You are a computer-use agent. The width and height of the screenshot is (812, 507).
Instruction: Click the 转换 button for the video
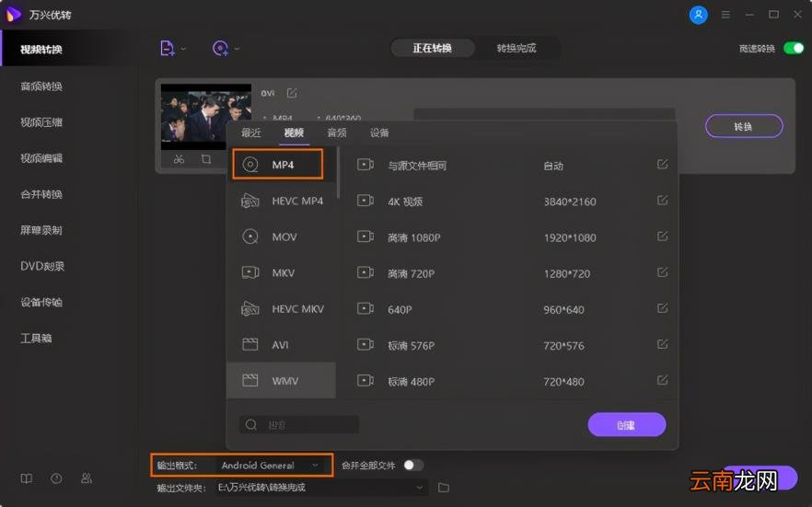(x=744, y=126)
